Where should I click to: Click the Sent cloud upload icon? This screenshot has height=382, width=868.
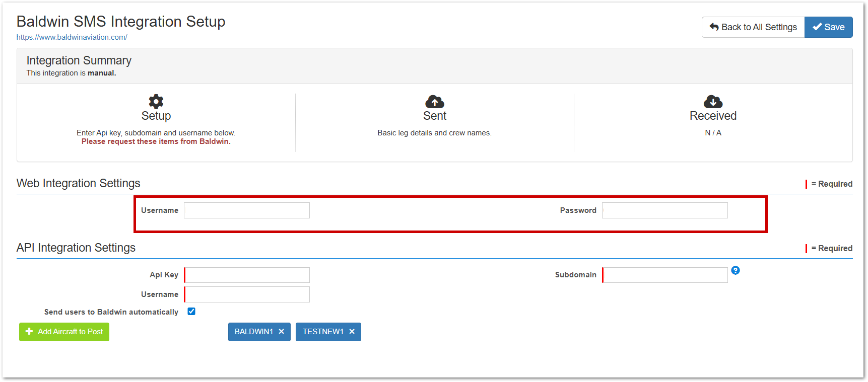point(434,102)
